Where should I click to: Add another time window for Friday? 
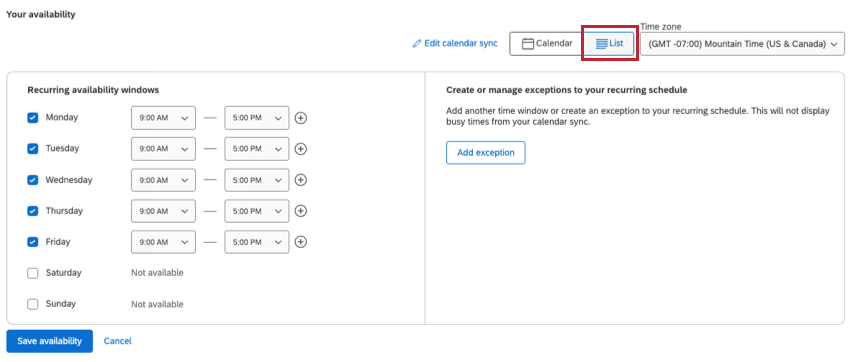(301, 242)
